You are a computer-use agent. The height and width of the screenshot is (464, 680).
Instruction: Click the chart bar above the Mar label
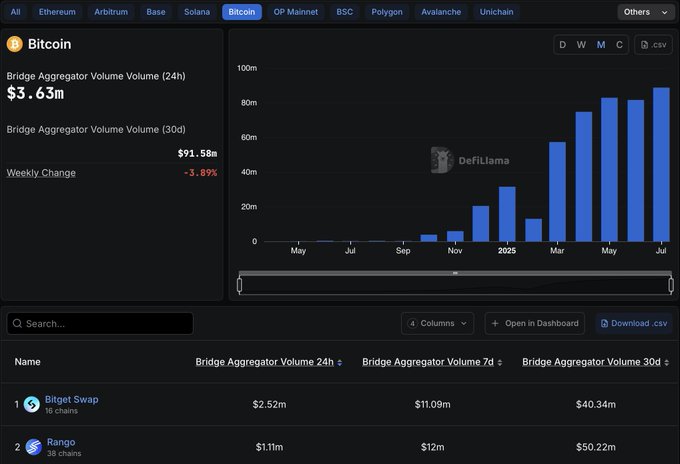click(x=557, y=192)
